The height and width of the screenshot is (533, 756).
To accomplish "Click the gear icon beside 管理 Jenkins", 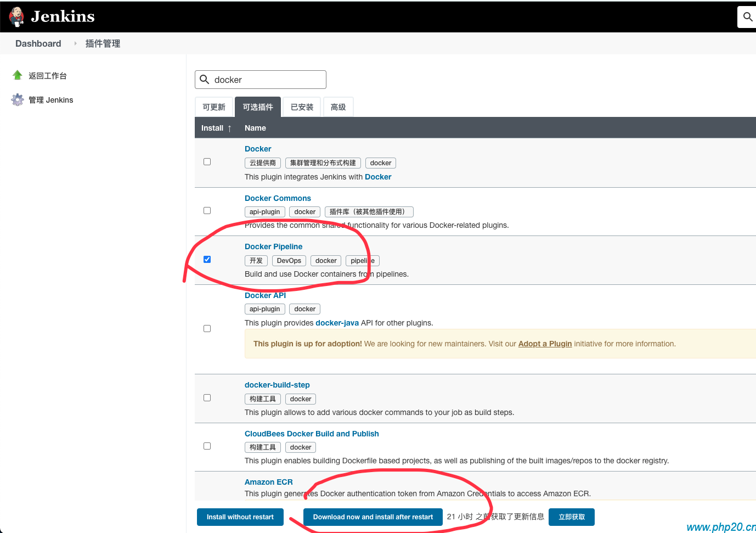I will pos(18,99).
